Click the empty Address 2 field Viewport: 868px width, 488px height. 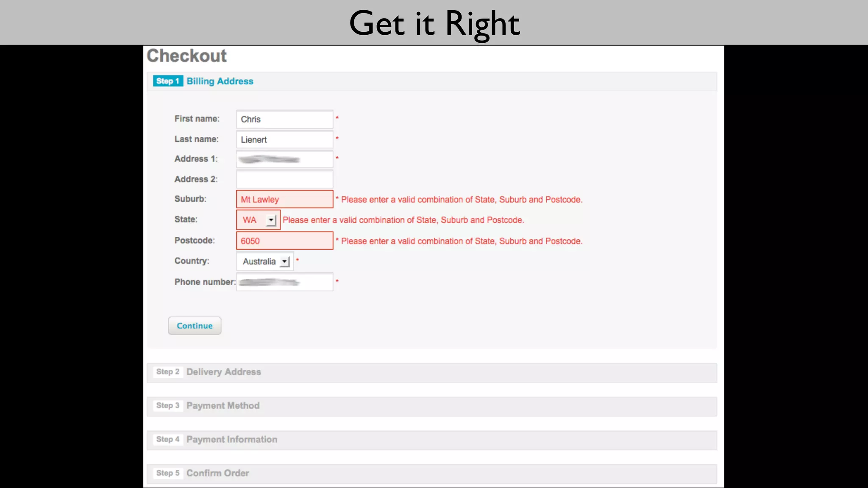(x=284, y=179)
